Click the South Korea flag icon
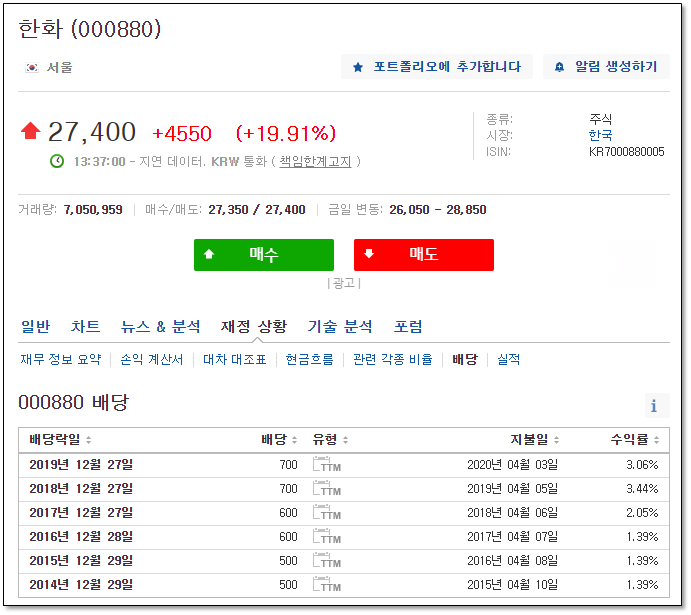 pos(32,68)
